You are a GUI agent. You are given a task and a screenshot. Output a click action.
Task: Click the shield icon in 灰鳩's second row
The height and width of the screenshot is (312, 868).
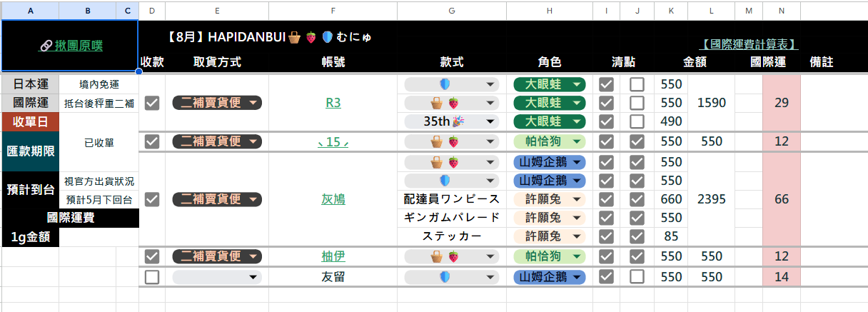click(444, 181)
